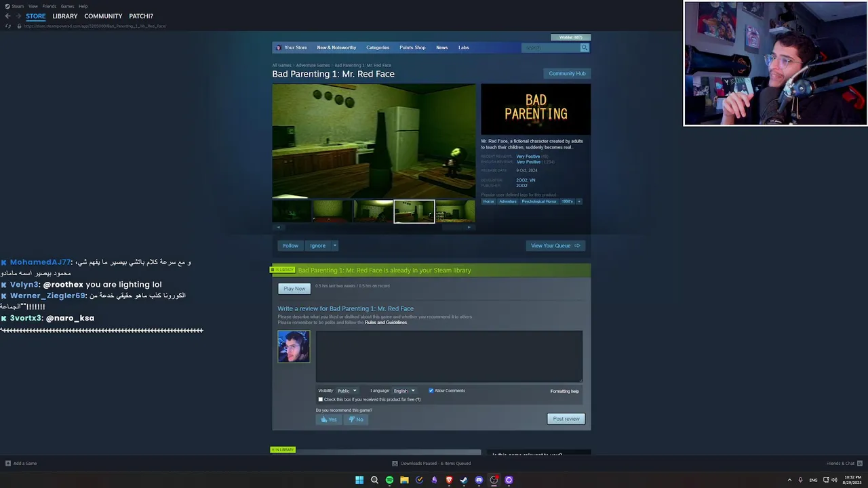This screenshot has height=488, width=868.
Task: Click the (?) help icon for free product
Action: click(x=418, y=399)
